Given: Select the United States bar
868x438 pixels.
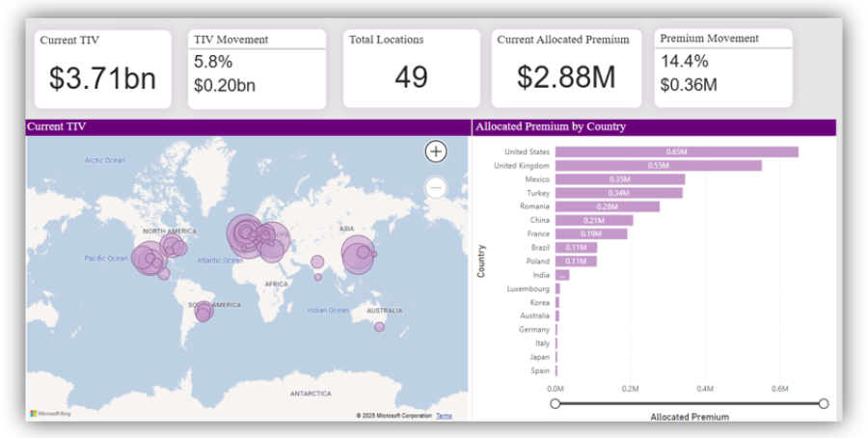Looking at the screenshot, I should [x=675, y=151].
